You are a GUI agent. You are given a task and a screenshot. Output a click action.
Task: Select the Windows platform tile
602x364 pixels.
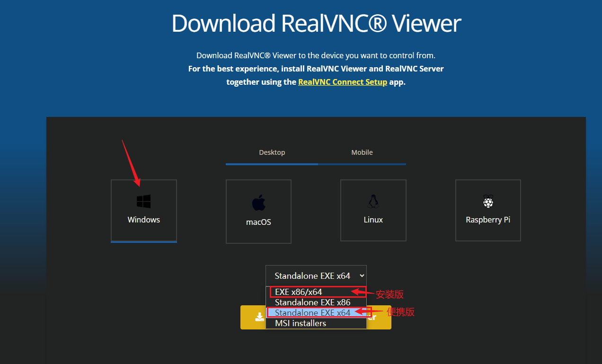tap(144, 211)
